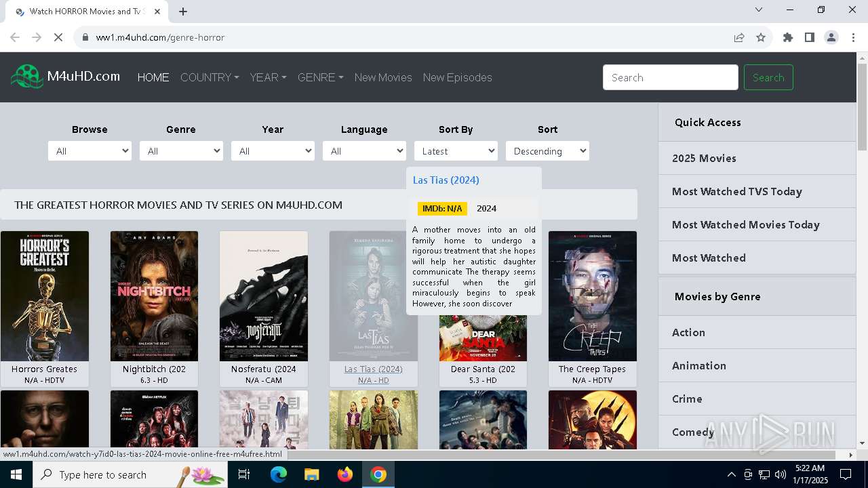
Task: Click Nightbitch title text
Action: (x=154, y=369)
